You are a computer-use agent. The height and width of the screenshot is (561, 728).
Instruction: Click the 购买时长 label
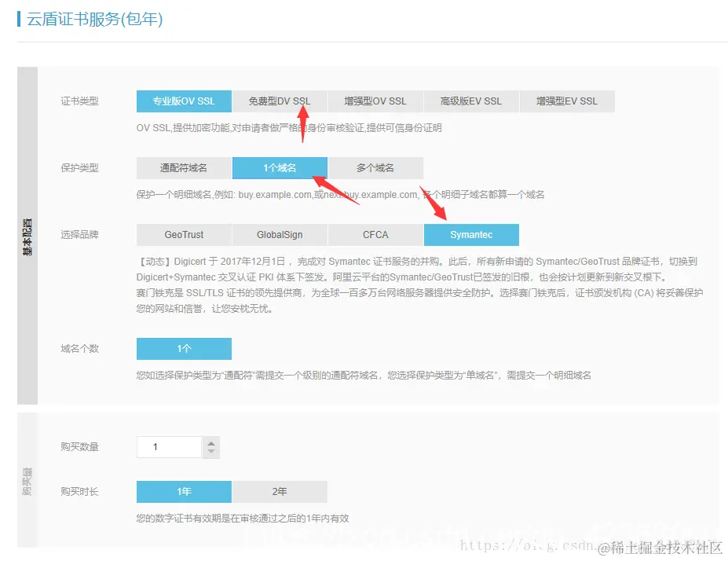[x=79, y=492]
